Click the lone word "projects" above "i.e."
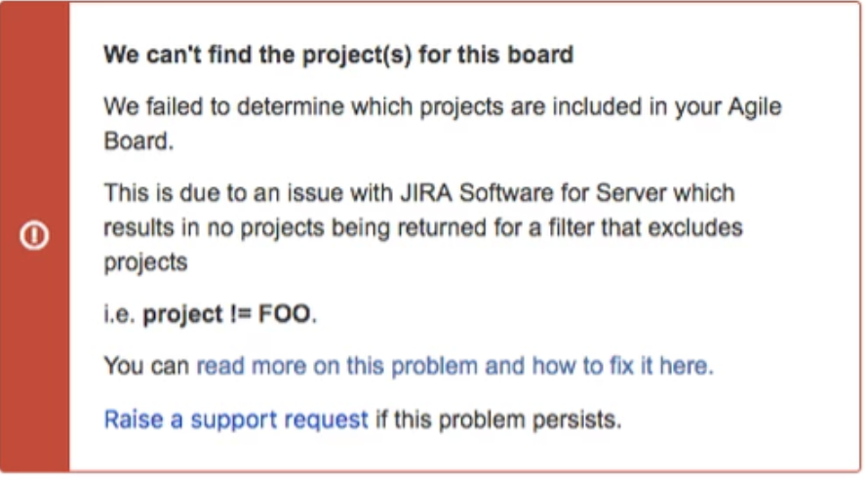This screenshot has height=480, width=868. coord(145,262)
